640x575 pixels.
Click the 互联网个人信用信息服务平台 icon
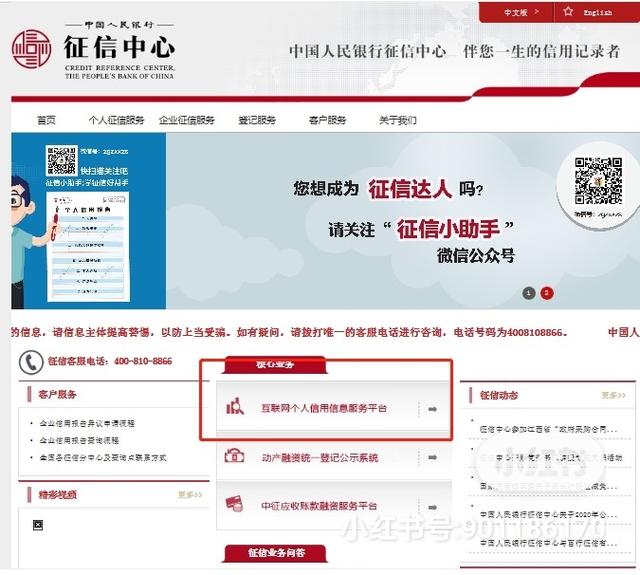coord(235,406)
